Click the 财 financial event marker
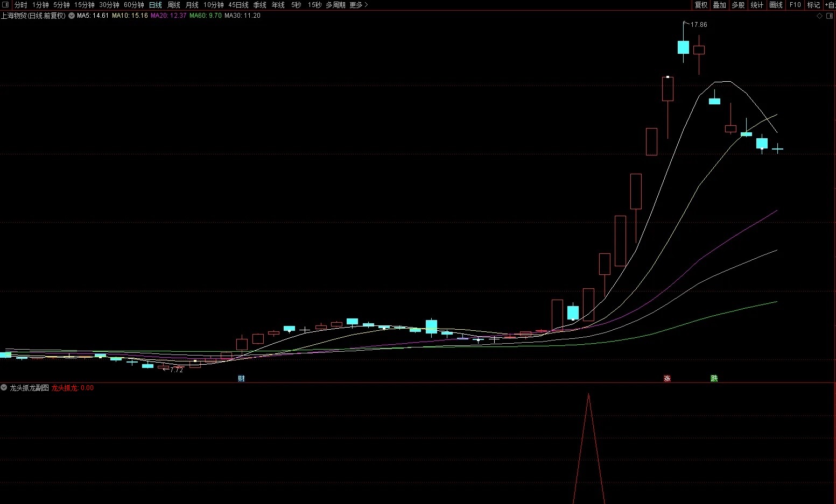Viewport: 836px width, 504px height. 241,379
